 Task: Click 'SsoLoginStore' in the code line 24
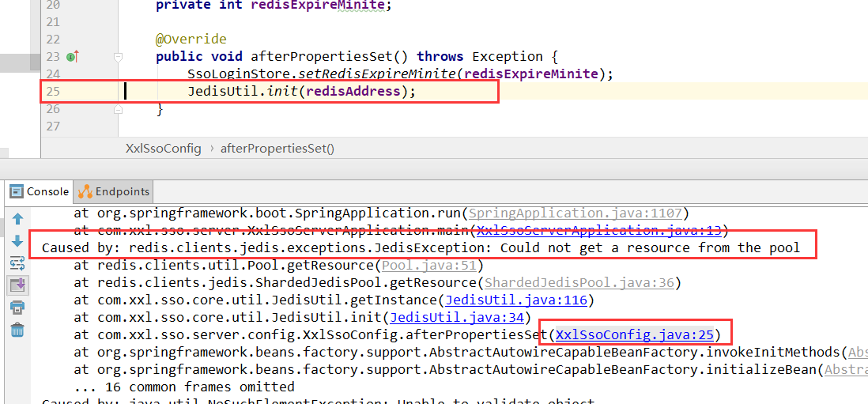239,74
